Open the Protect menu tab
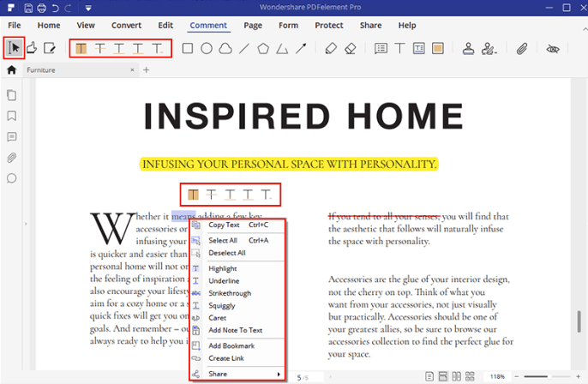The width and height of the screenshot is (588, 384). tap(329, 26)
